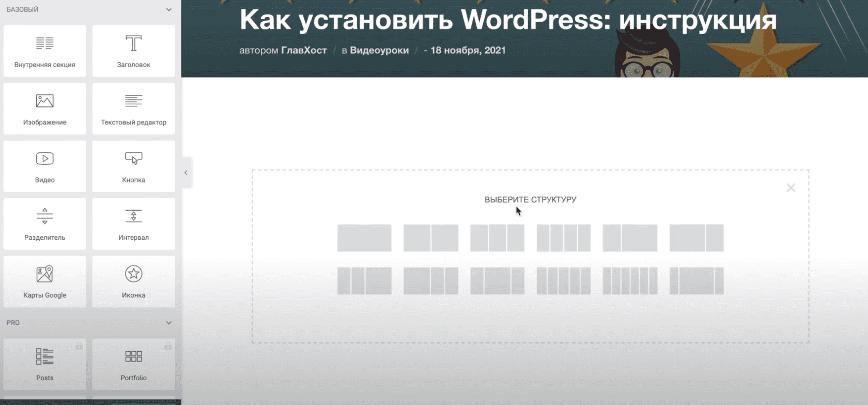Open the Видеоуроки category link
This screenshot has height=405, width=868.
point(379,50)
